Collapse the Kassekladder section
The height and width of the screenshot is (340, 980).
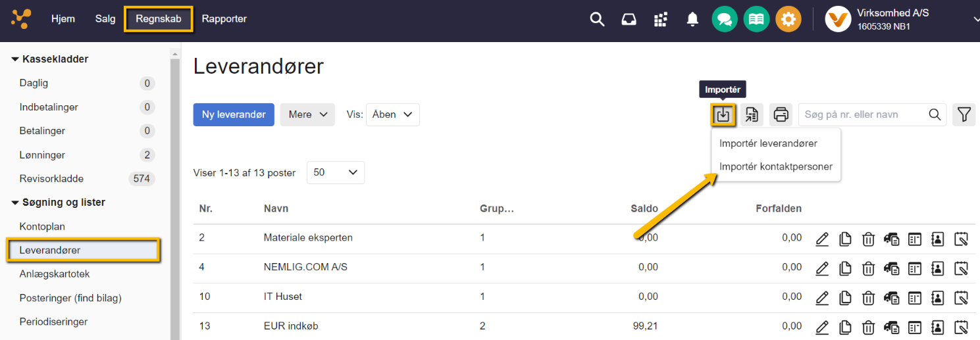point(15,59)
